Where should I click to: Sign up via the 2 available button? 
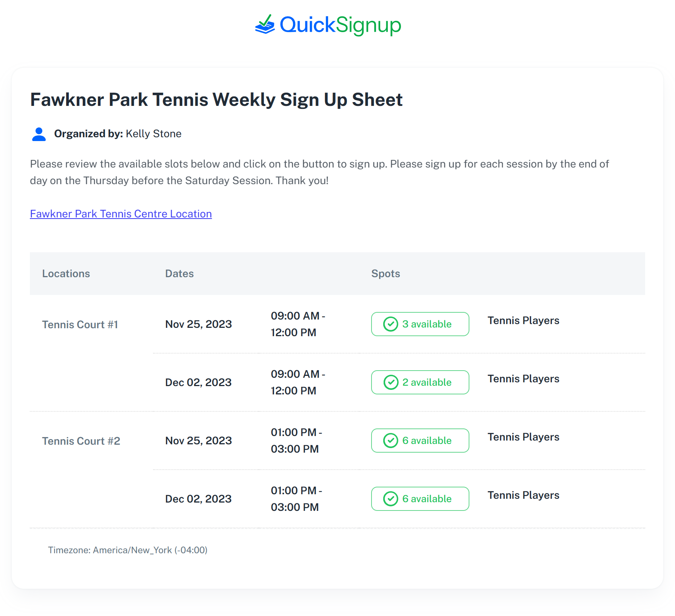(x=420, y=382)
